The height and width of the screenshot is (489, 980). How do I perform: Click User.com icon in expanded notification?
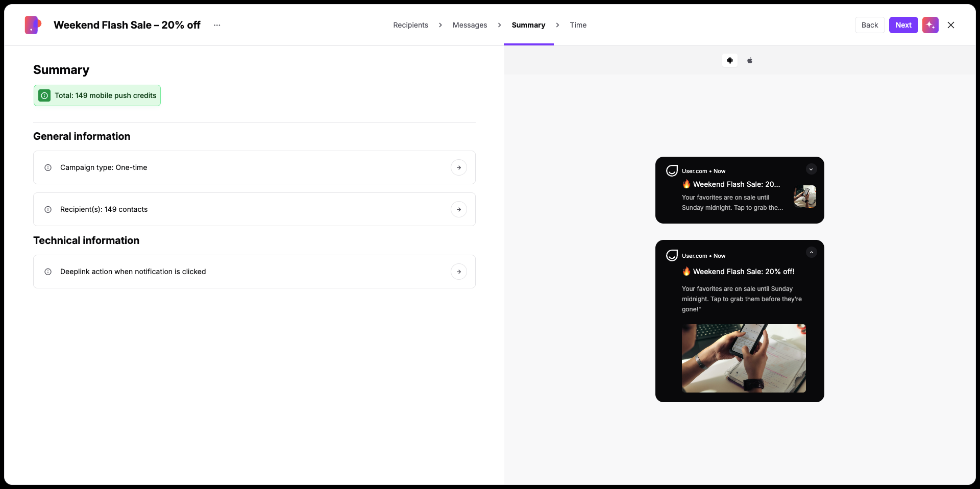[672, 255]
